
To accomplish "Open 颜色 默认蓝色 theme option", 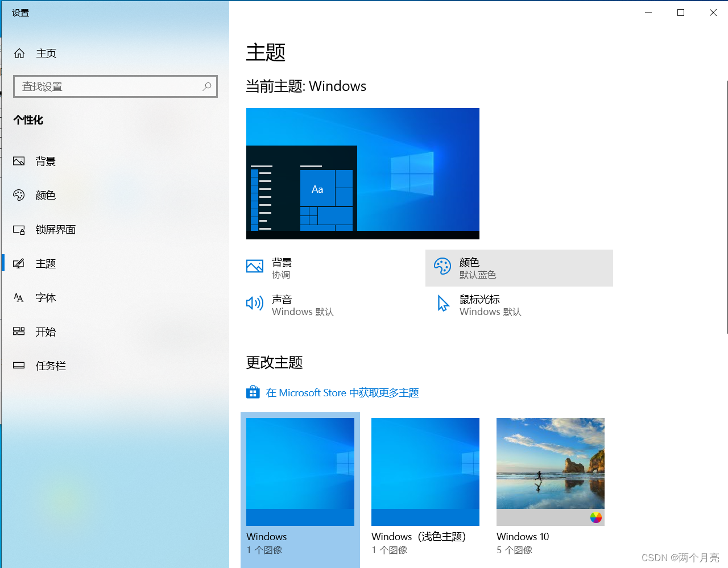I will click(x=519, y=268).
